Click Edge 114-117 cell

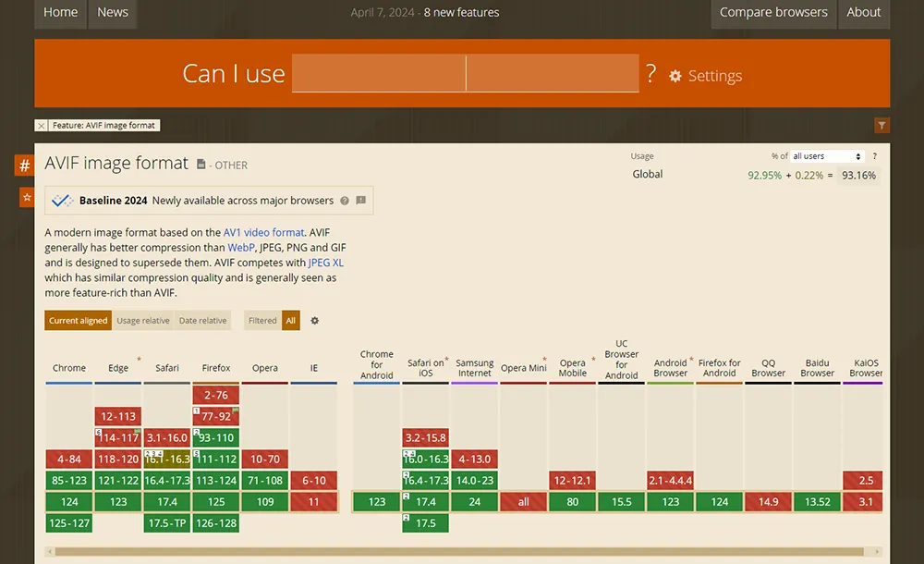118,437
